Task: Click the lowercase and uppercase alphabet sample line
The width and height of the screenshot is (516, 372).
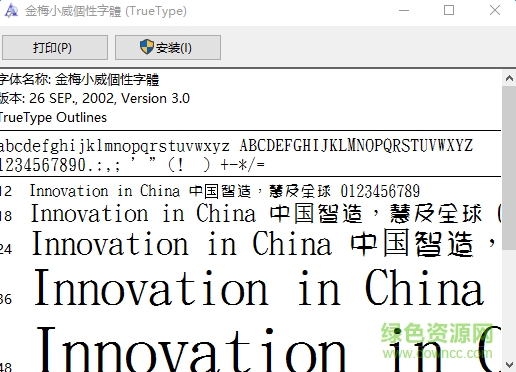Action: pyautogui.click(x=236, y=146)
